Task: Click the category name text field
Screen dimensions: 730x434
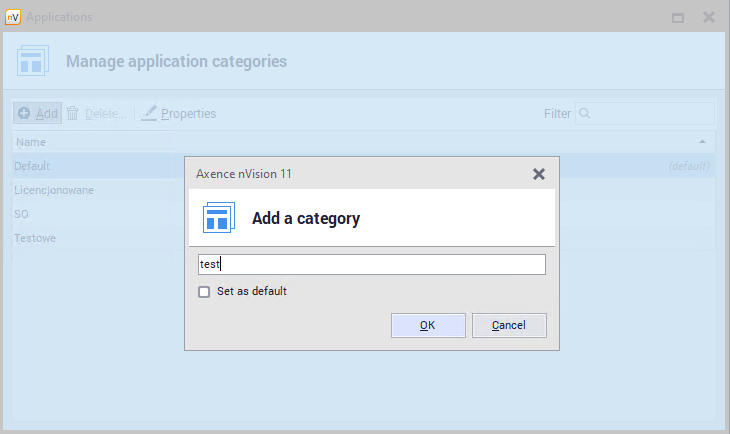Action: click(371, 264)
